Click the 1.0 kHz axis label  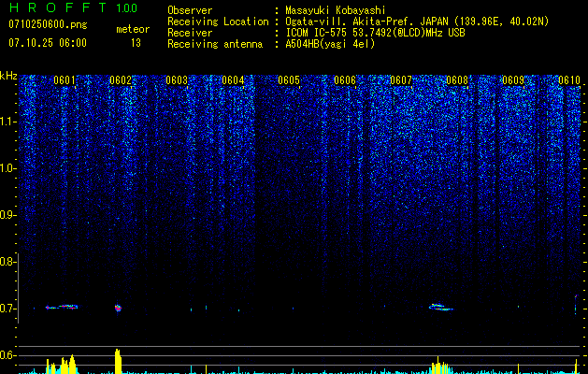coord(8,168)
